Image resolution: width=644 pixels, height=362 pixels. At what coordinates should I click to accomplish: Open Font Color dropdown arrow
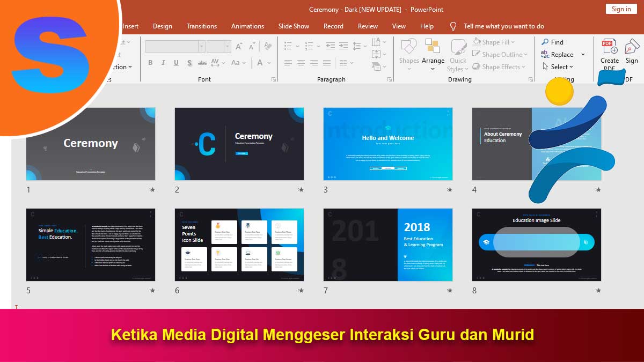(269, 63)
